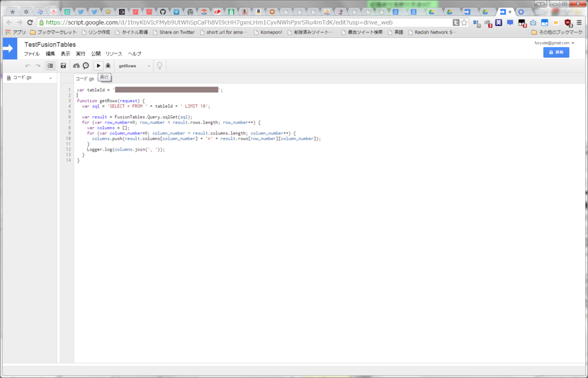
Task: Click the lightbulb execution hint icon
Action: (160, 66)
